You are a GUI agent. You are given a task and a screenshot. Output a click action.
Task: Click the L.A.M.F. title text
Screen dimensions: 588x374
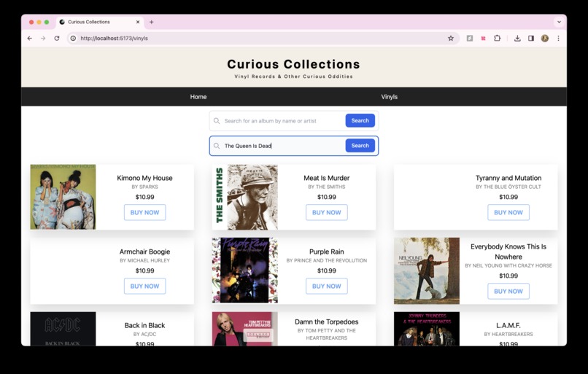click(508, 325)
